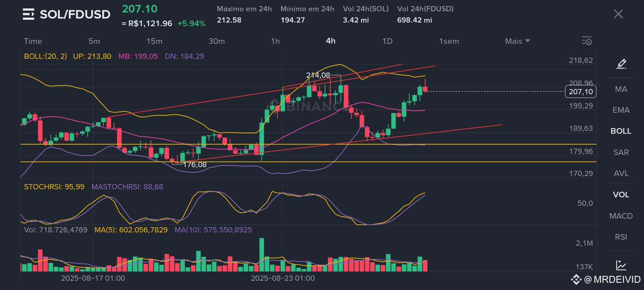Switch to the 1sem weekly timeframe
644x290 pixels.
click(x=449, y=41)
